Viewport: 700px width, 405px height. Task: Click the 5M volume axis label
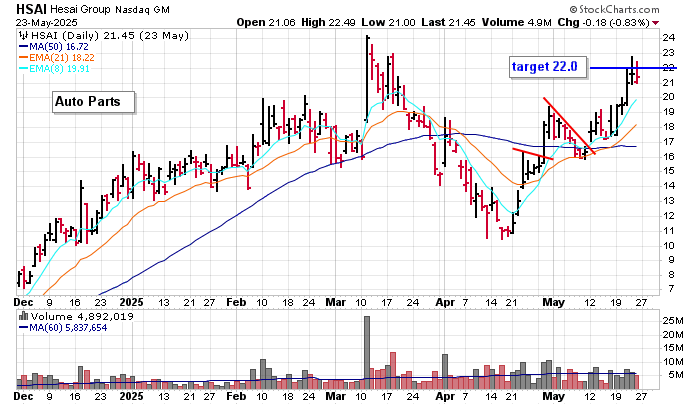(676, 375)
